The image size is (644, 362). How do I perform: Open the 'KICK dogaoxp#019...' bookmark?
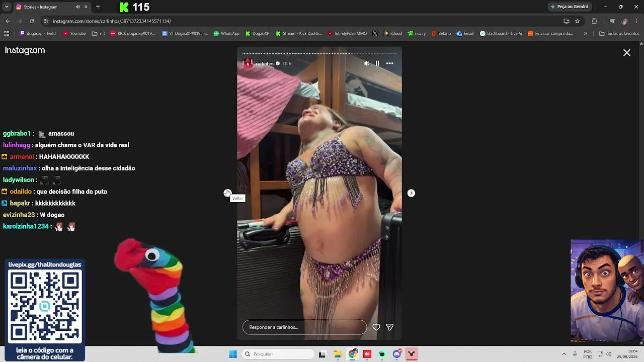point(133,34)
